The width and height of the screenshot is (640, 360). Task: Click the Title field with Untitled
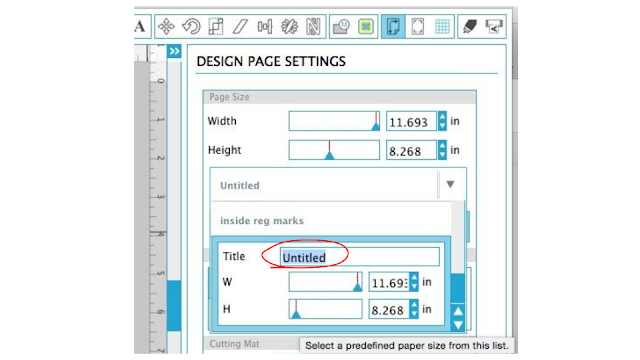(x=360, y=257)
